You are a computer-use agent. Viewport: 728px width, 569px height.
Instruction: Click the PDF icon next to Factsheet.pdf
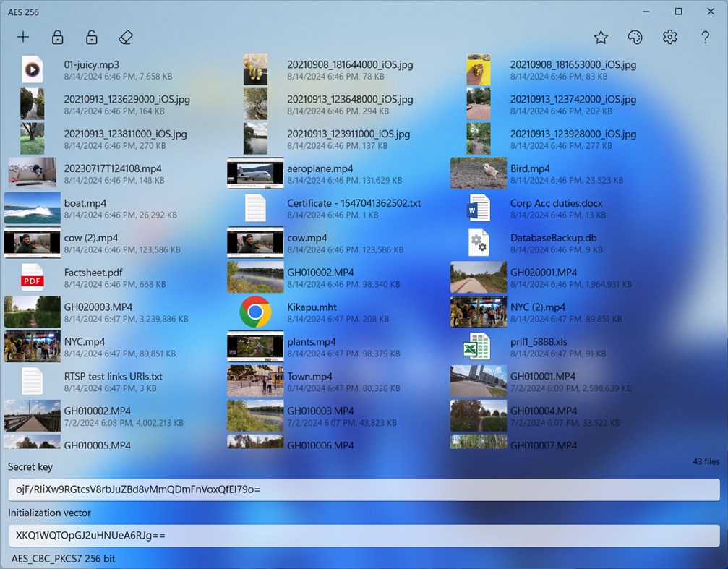tap(32, 277)
